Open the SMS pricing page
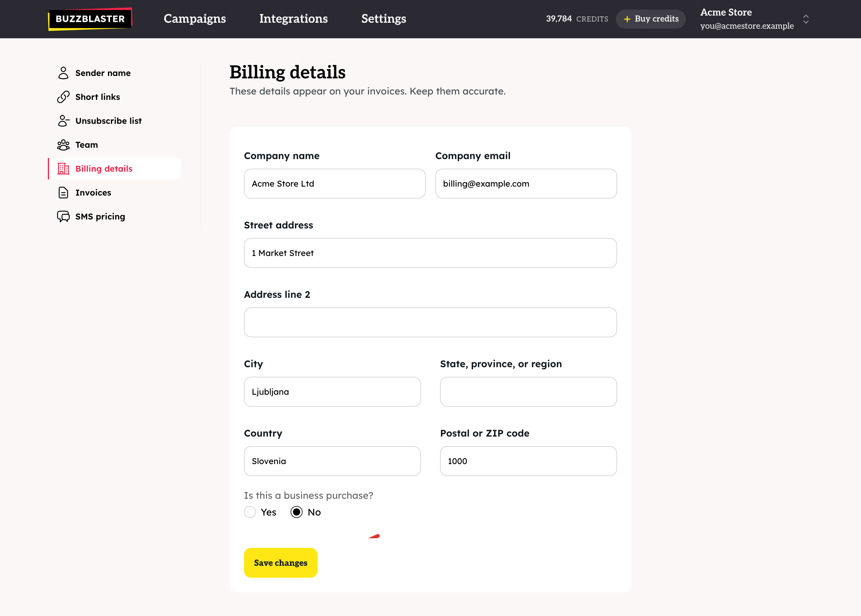 click(115, 216)
